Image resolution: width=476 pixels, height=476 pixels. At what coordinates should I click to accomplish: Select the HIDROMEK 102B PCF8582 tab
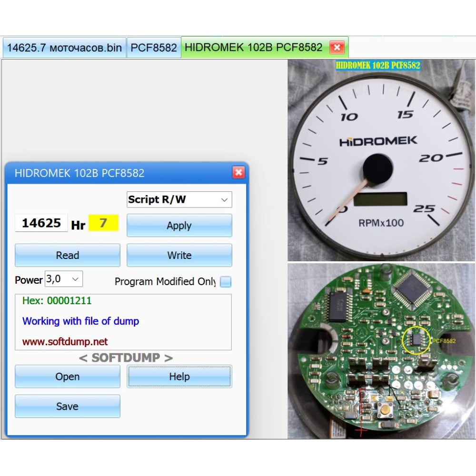[x=254, y=47]
